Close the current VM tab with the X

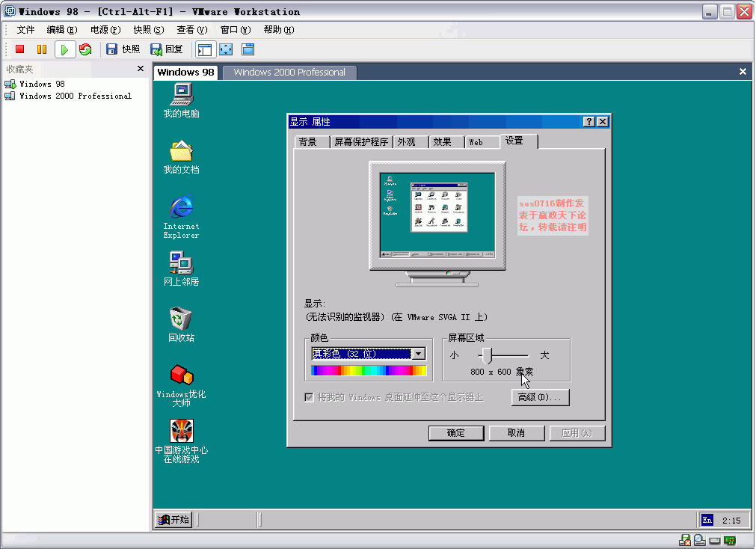743,71
